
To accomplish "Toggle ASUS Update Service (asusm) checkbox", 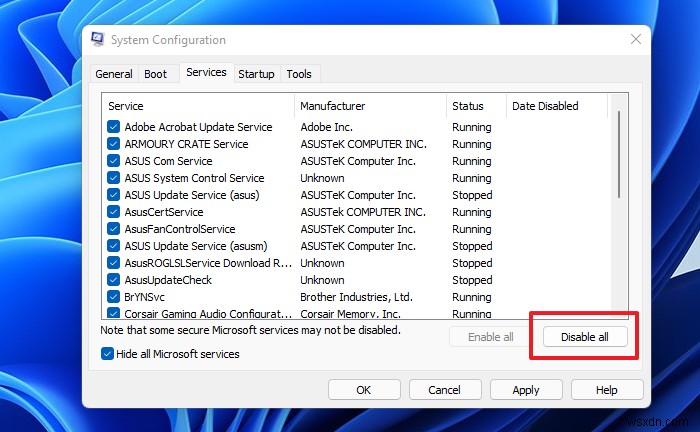I will tap(113, 246).
